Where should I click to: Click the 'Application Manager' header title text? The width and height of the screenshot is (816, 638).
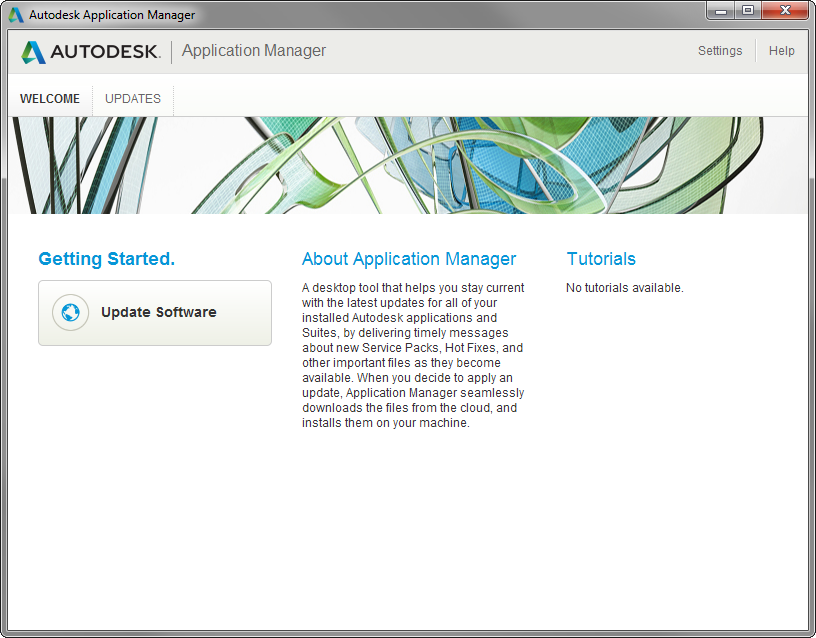(x=253, y=51)
